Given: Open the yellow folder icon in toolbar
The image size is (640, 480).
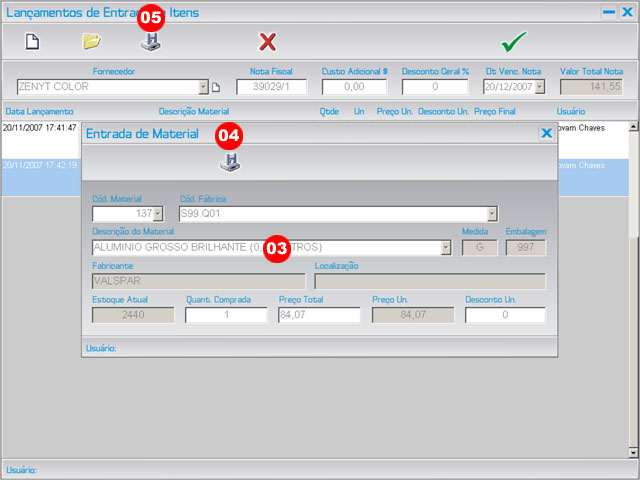Looking at the screenshot, I should click(91, 41).
